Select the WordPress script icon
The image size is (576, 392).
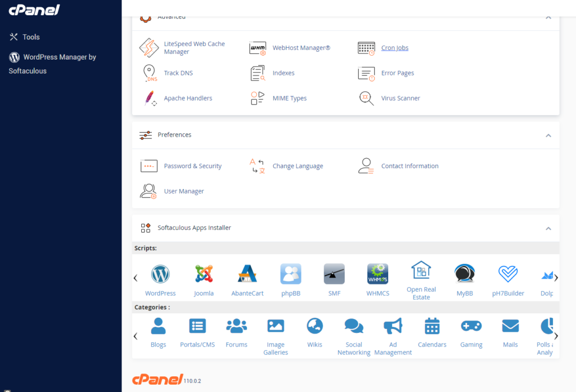tap(160, 274)
